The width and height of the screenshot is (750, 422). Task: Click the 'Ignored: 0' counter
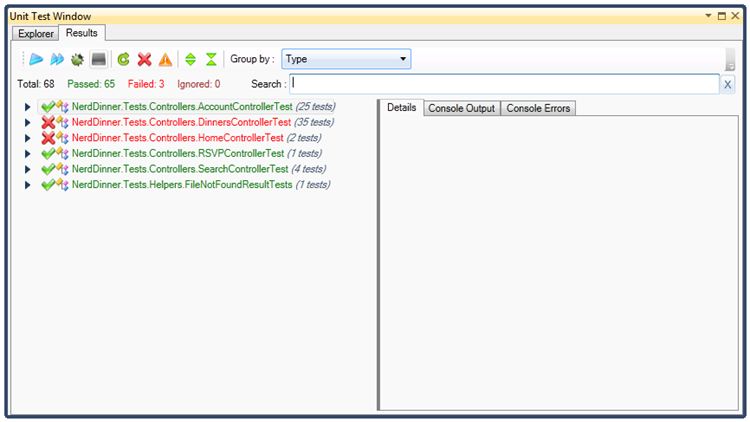click(199, 84)
